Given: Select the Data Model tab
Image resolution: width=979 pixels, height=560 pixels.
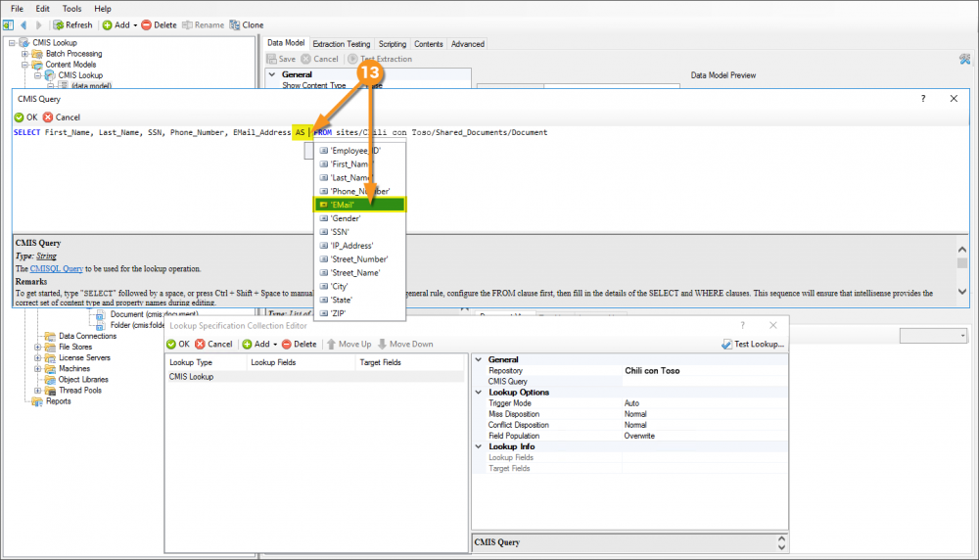Looking at the screenshot, I should pos(286,42).
